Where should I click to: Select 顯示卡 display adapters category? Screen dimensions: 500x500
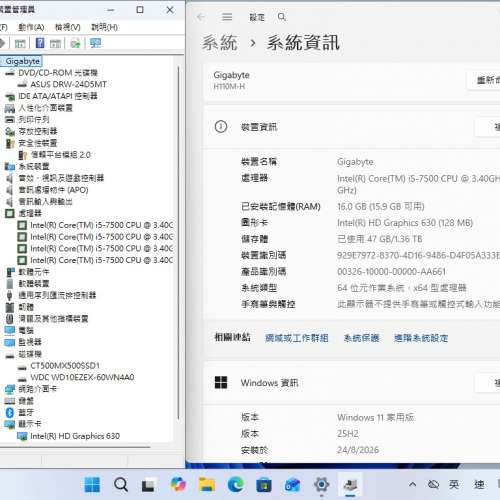point(30,424)
